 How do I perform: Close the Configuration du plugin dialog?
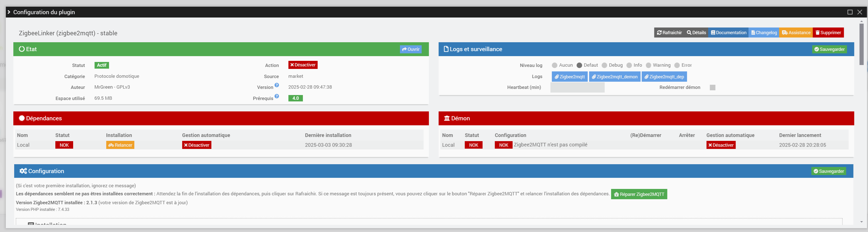tap(860, 12)
